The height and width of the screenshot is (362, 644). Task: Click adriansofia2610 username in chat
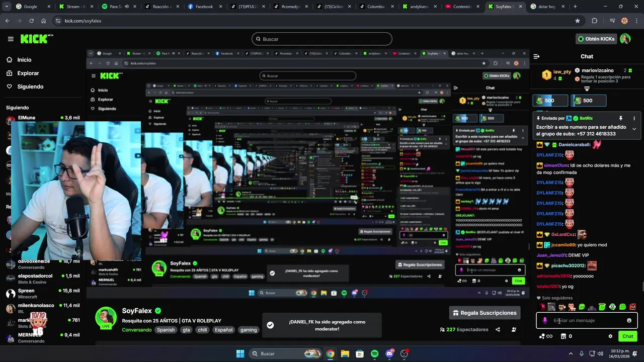553,276
